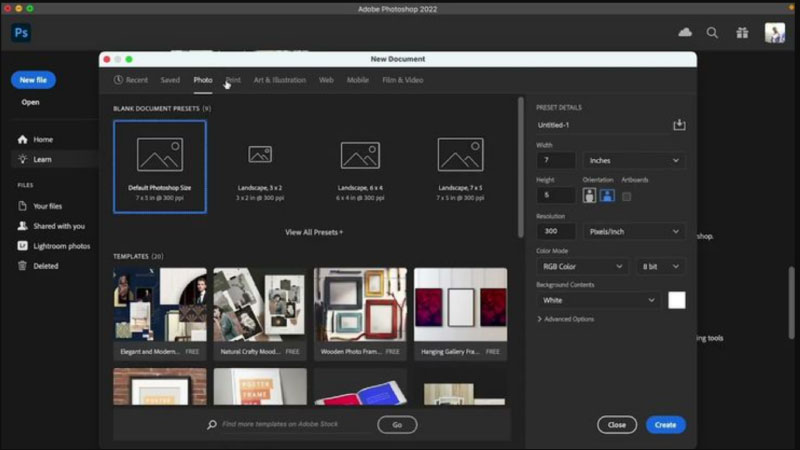Click the Deleted trash icon
The image size is (800, 450).
(x=22, y=266)
